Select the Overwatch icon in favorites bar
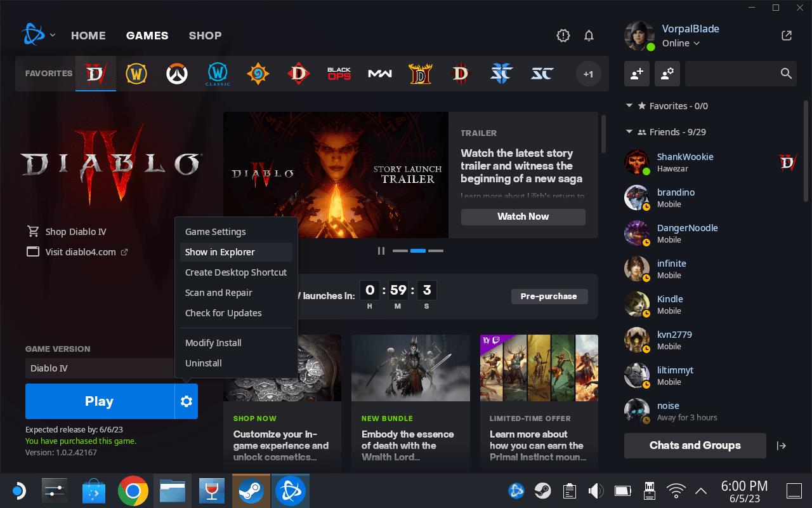Image resolution: width=812 pixels, height=508 pixels. click(x=177, y=74)
